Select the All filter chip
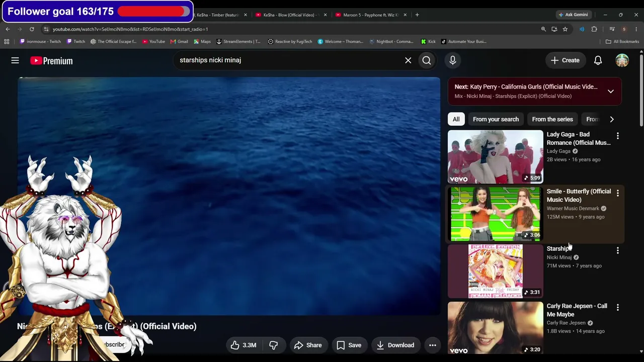This screenshot has width=644, height=362. pos(456,119)
